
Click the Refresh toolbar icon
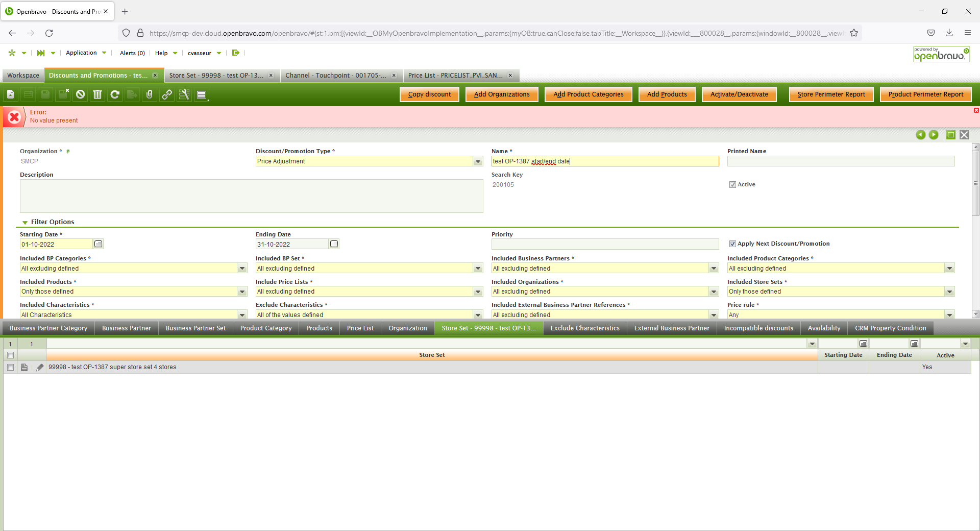click(x=115, y=94)
